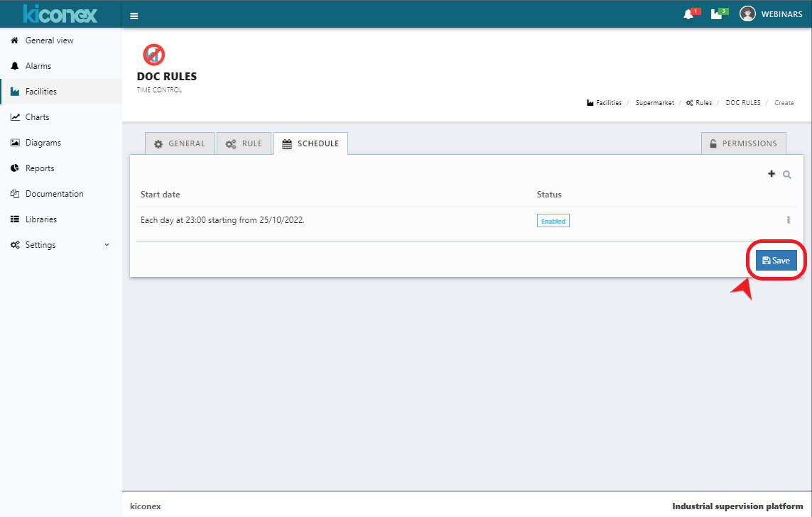Viewport: 812px width, 517px height.
Task: Open the PERMISSIONS tab
Action: tap(743, 143)
